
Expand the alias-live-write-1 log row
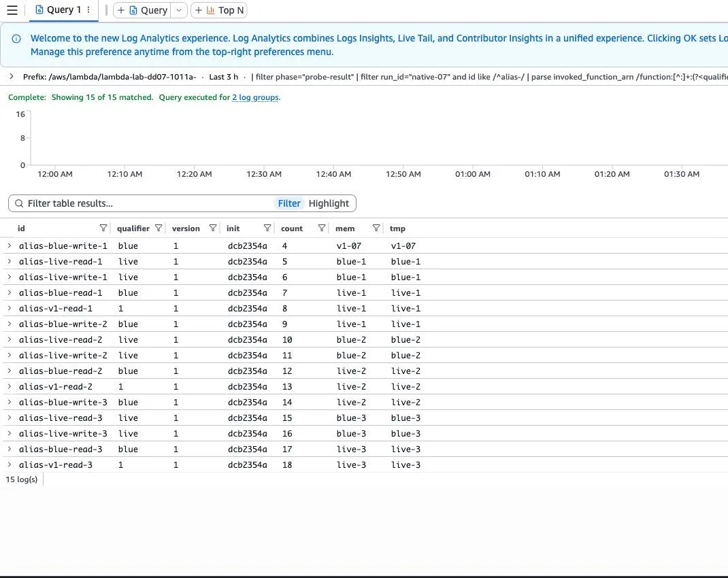(x=10, y=277)
